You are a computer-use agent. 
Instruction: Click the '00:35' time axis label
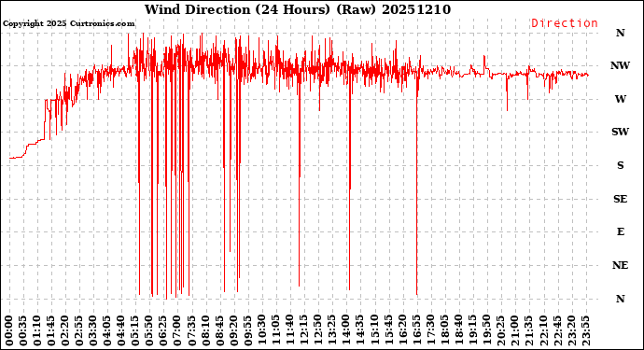tap(23, 330)
